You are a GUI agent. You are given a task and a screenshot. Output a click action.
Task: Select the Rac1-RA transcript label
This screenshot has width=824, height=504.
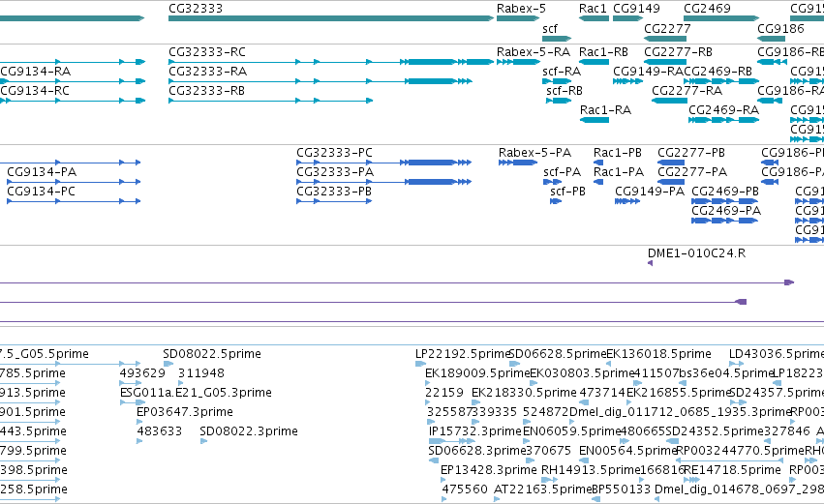(605, 110)
